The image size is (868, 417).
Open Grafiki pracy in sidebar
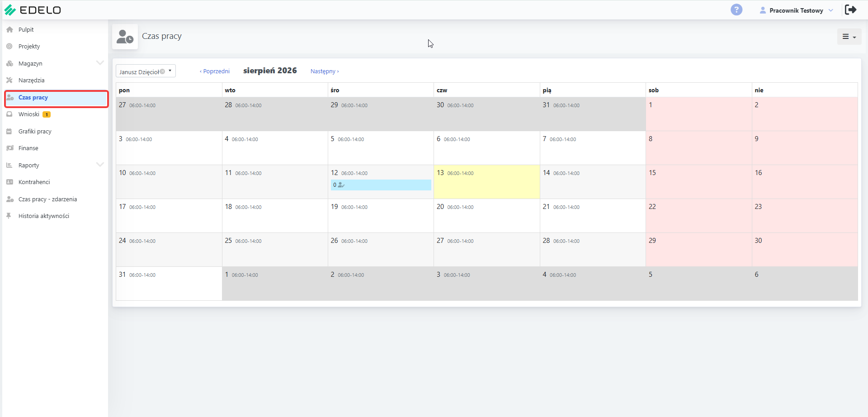click(x=35, y=131)
